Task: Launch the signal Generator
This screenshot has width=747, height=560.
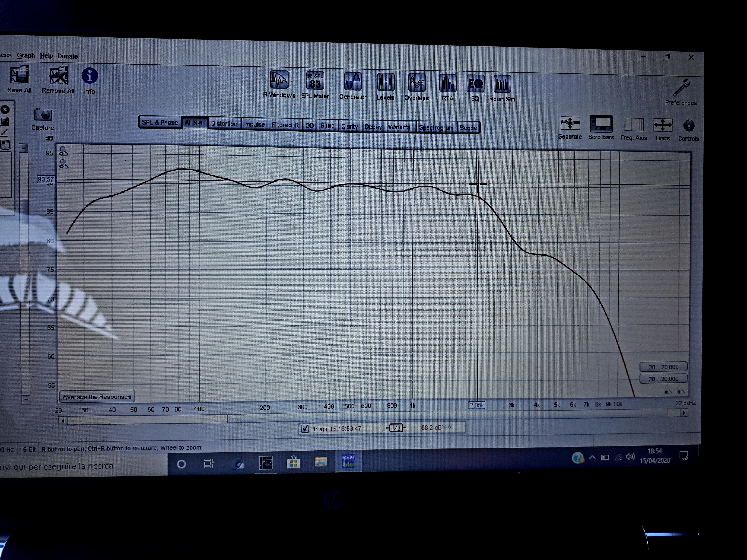Action: tap(353, 82)
